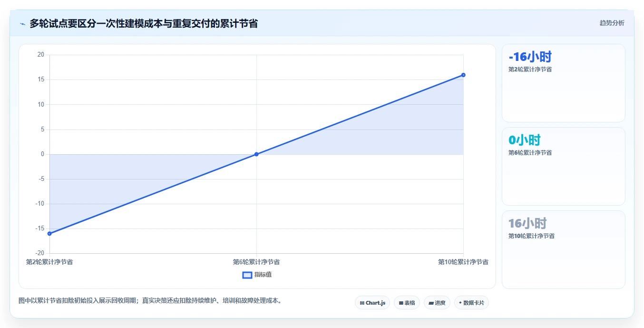Image resolution: width=644 pixels, height=328 pixels.
Task: Click the 指标值 legend color box
Action: (x=247, y=275)
